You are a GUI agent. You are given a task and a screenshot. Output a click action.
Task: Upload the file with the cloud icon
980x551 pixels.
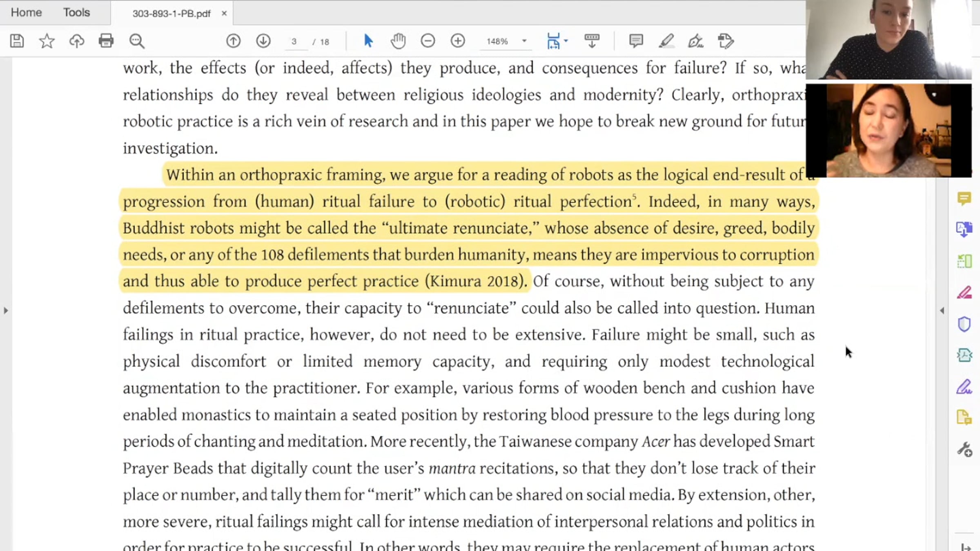77,41
